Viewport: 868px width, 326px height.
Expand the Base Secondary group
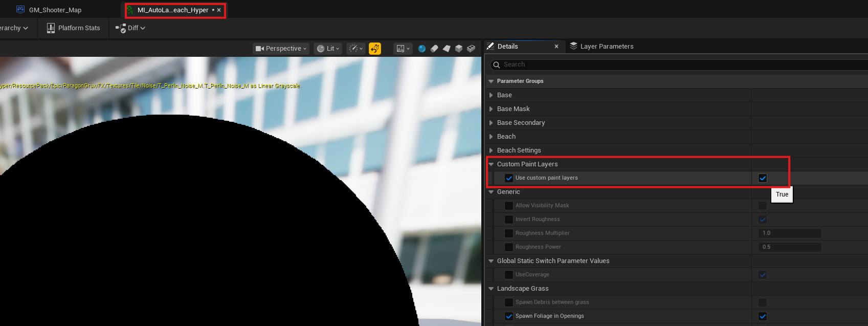491,123
